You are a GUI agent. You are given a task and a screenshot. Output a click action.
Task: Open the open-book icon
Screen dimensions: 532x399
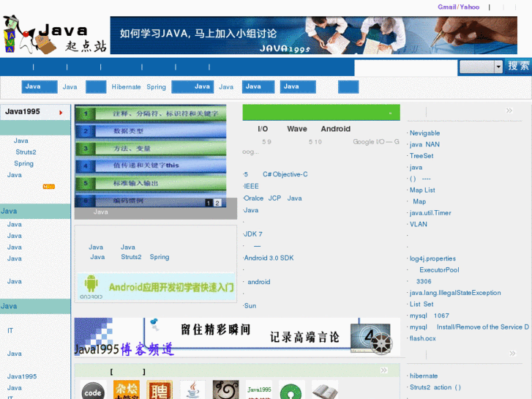(325, 390)
